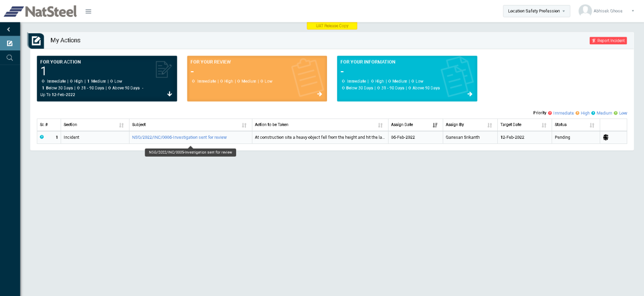Open My Actions from the sidebar icon
Viewport: 644px width, 296px height.
click(10, 43)
